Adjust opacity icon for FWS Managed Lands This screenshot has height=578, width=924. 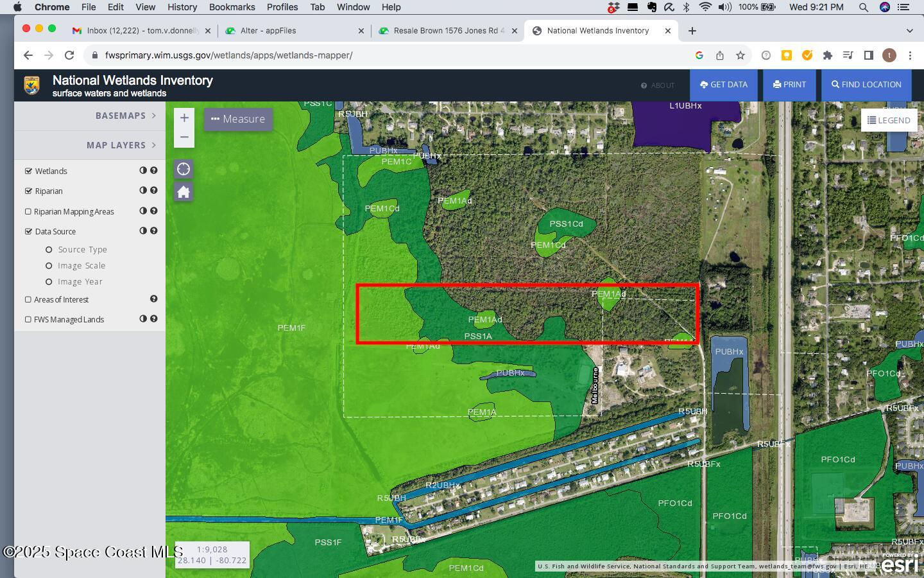point(143,319)
